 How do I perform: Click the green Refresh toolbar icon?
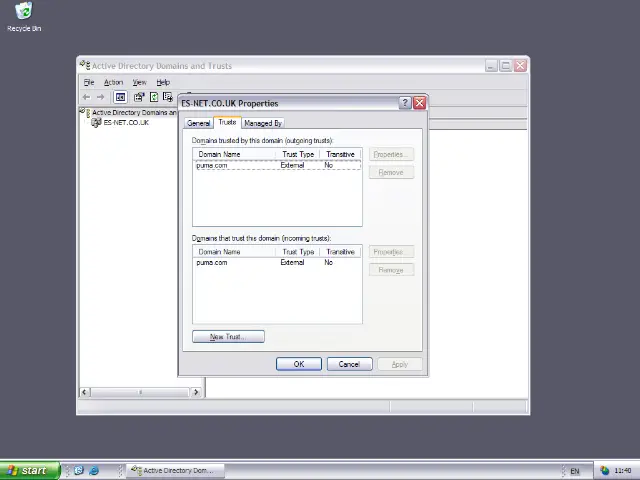coord(154,97)
